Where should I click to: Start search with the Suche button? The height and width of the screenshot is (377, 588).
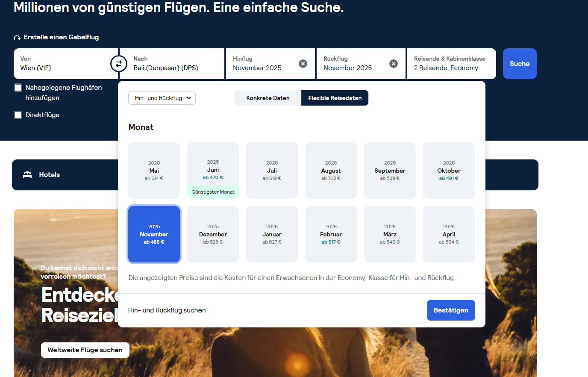pyautogui.click(x=519, y=64)
